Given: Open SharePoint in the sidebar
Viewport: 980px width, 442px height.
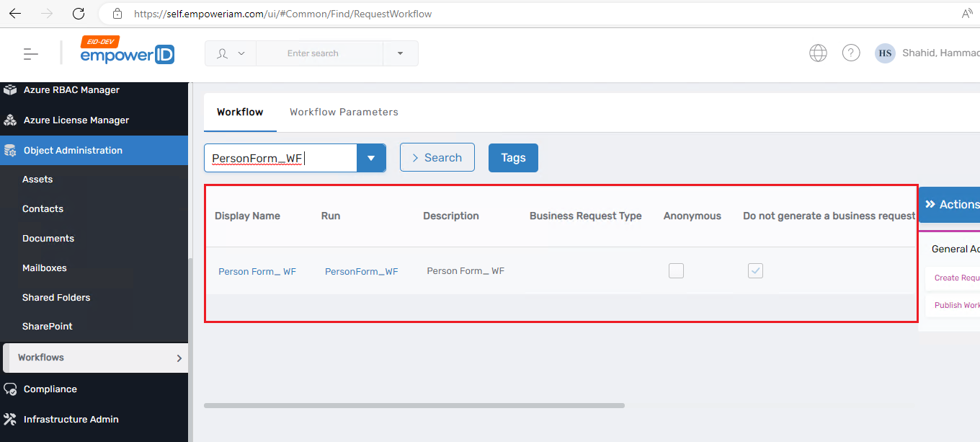Looking at the screenshot, I should pyautogui.click(x=48, y=327).
